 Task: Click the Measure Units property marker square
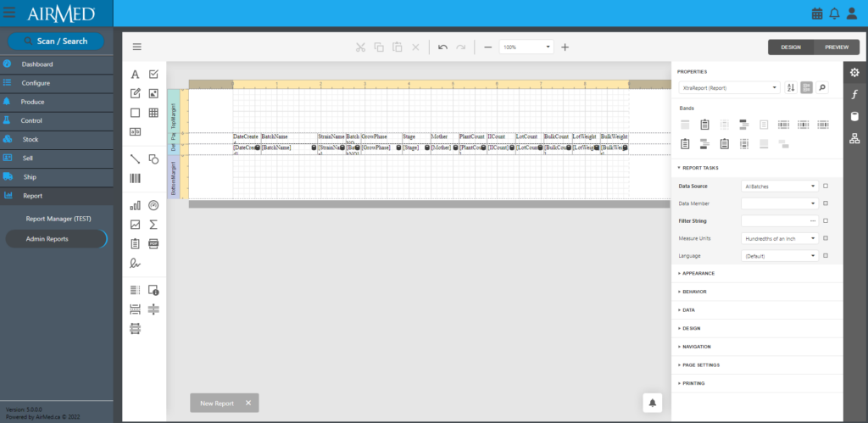[x=826, y=238]
